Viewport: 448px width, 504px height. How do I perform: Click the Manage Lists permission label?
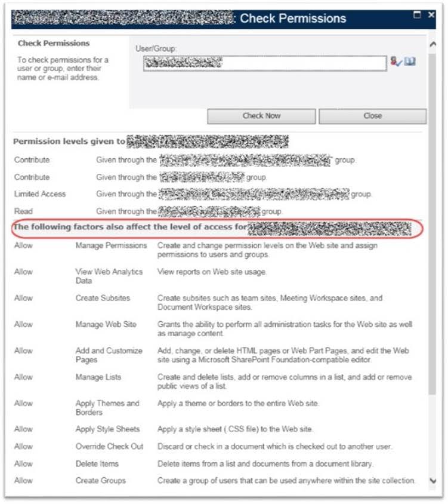click(98, 377)
